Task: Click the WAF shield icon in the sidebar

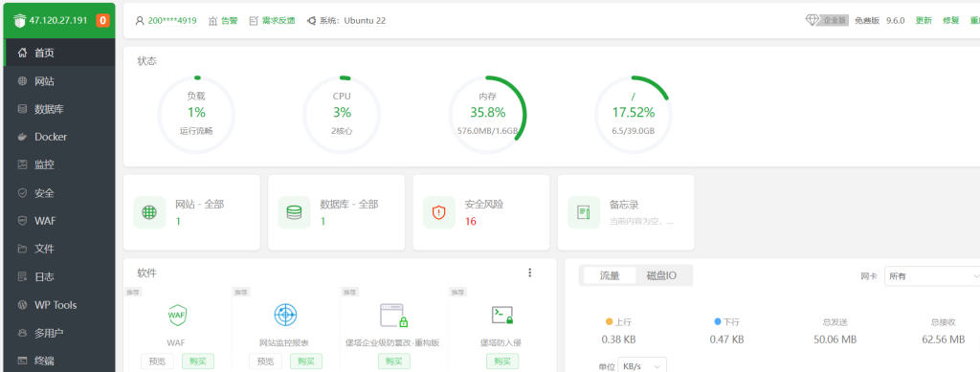Action: click(x=23, y=221)
